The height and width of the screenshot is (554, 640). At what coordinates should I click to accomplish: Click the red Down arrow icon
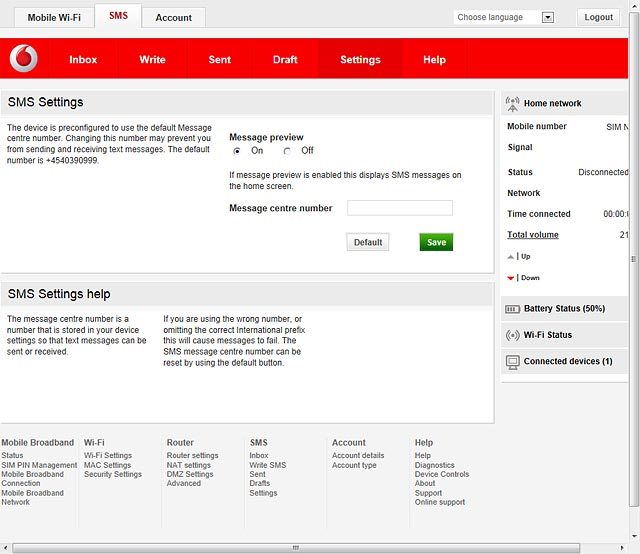tap(510, 278)
